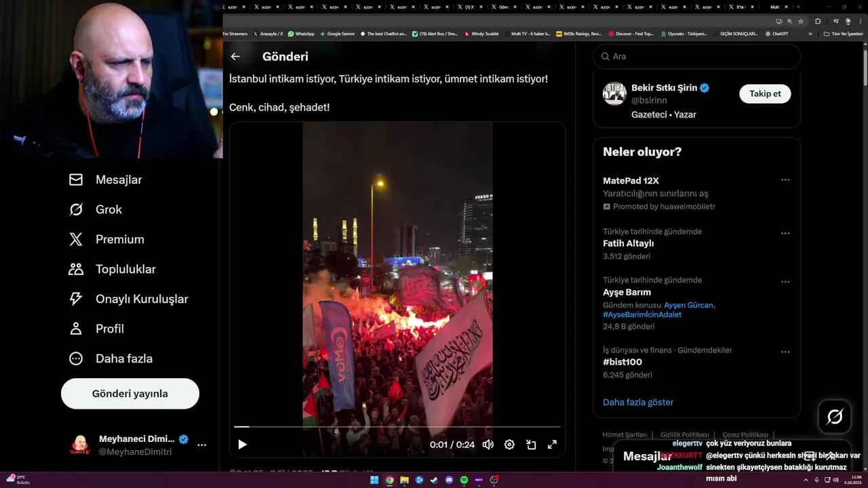Open the Tüm Yer İşaretleri folder
The image size is (868, 488).
pos(843,33)
